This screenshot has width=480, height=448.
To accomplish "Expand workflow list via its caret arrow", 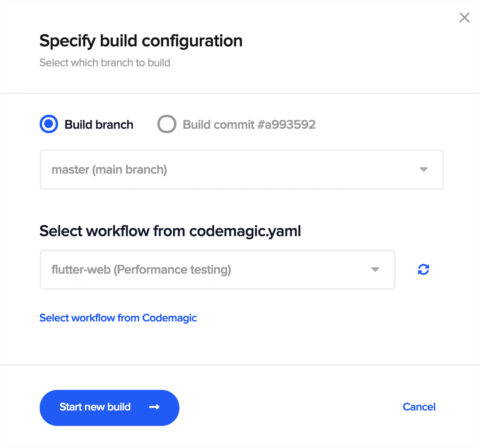I will point(375,269).
